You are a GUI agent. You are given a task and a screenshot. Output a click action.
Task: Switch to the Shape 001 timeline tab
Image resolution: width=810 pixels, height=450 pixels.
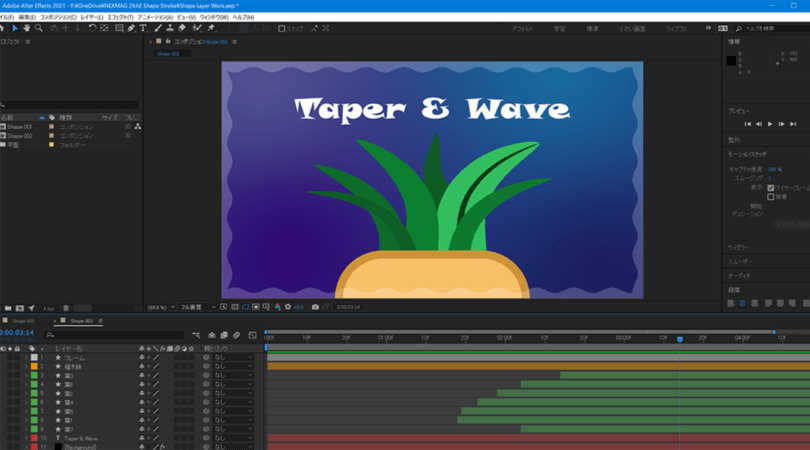tap(23, 321)
